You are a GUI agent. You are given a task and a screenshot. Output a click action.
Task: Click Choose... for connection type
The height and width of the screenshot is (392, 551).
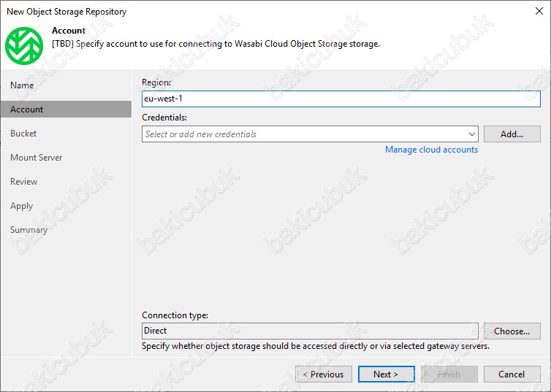[512, 331]
